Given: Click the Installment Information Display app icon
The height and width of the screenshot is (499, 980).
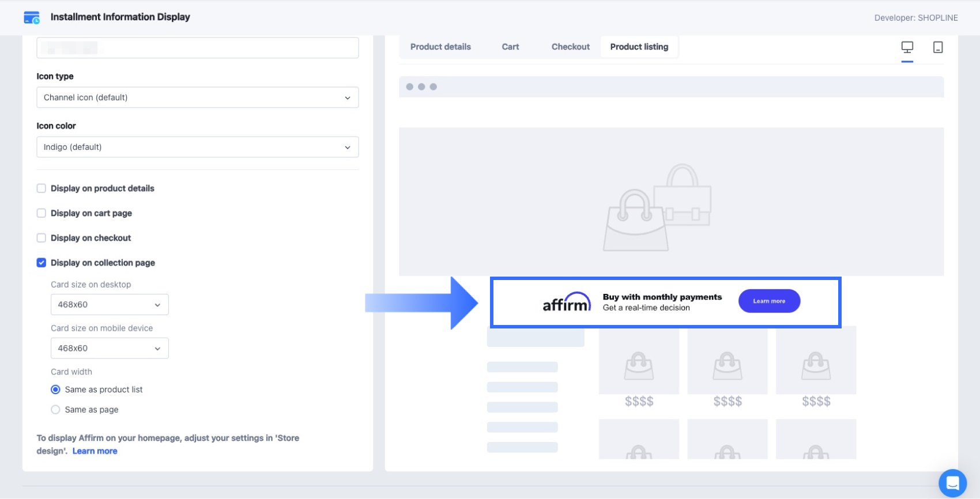Looking at the screenshot, I should [x=32, y=17].
